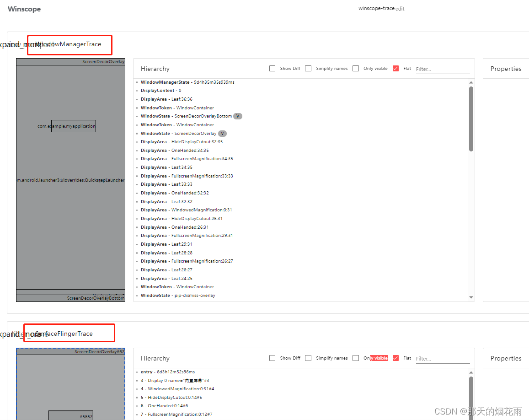Check Simplify names in SurfaceFlinger hierarchy

coord(308,358)
